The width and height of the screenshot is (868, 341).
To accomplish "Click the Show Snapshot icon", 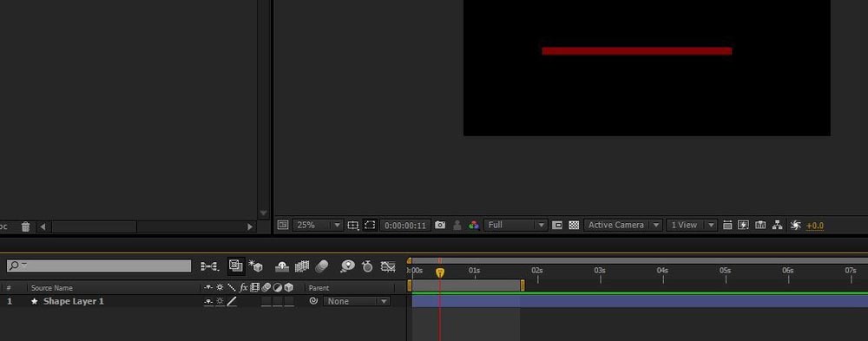I will (457, 225).
